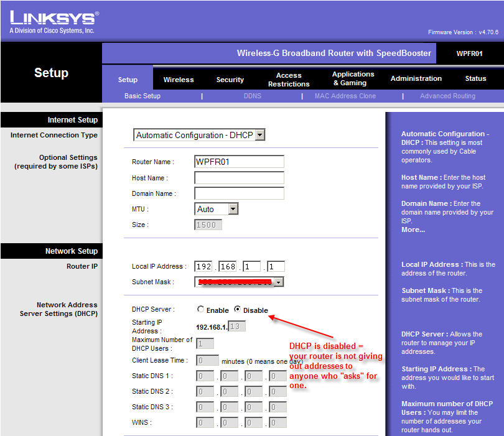This screenshot has width=504, height=436.
Task: Select the DHCP Server Disable radio button
Action: (x=237, y=309)
